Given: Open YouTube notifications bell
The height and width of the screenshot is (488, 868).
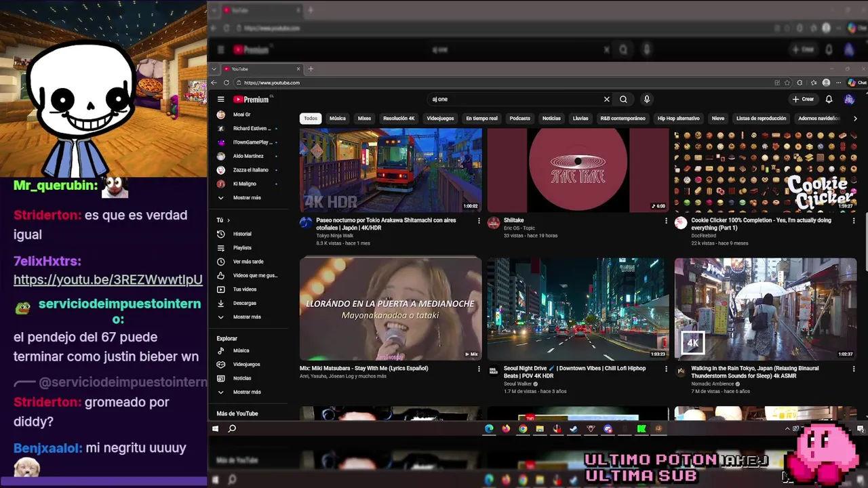Looking at the screenshot, I should coord(829,99).
